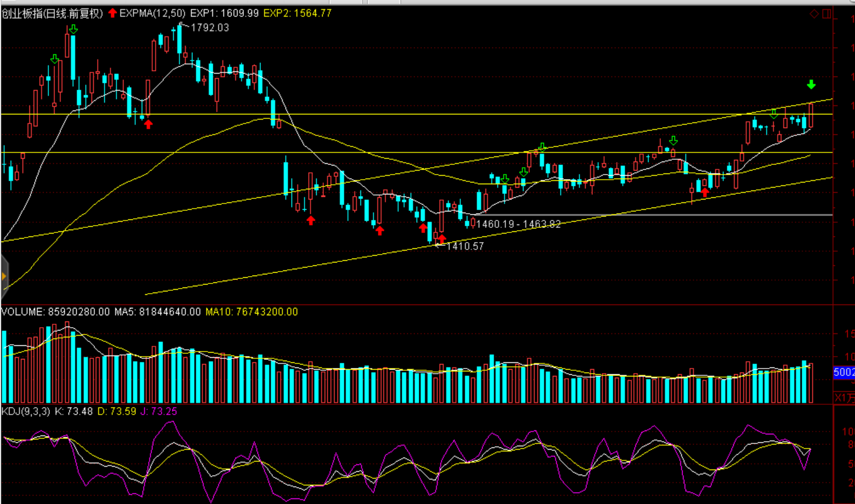855x504 pixels.
Task: Click the VOLUME indicator label
Action: (22, 312)
